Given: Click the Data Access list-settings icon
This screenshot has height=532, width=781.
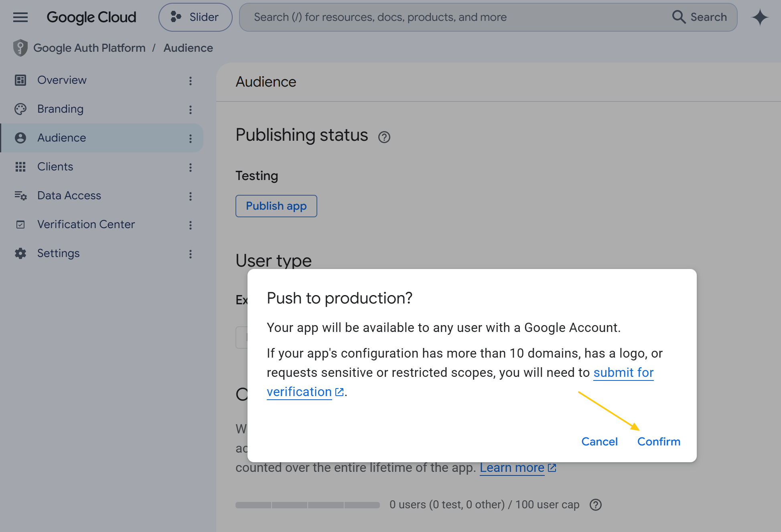Looking at the screenshot, I should coord(20,196).
